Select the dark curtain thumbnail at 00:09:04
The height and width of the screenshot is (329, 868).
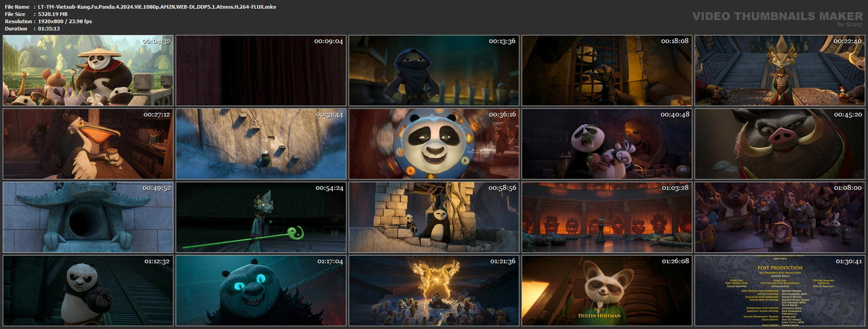tap(261, 71)
